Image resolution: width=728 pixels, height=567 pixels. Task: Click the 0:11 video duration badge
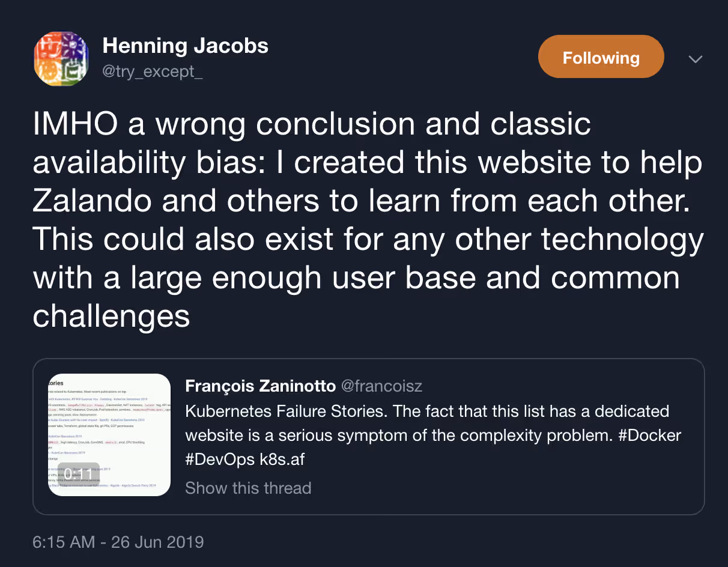79,474
